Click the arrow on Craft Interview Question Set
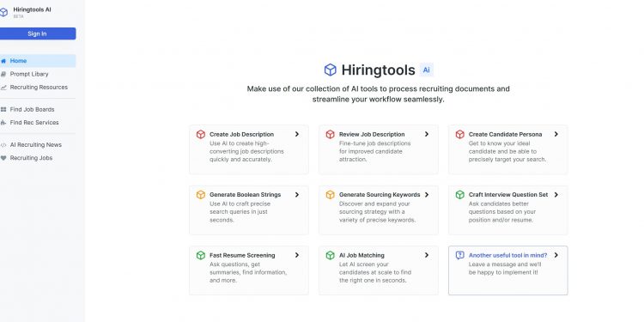 (556, 194)
